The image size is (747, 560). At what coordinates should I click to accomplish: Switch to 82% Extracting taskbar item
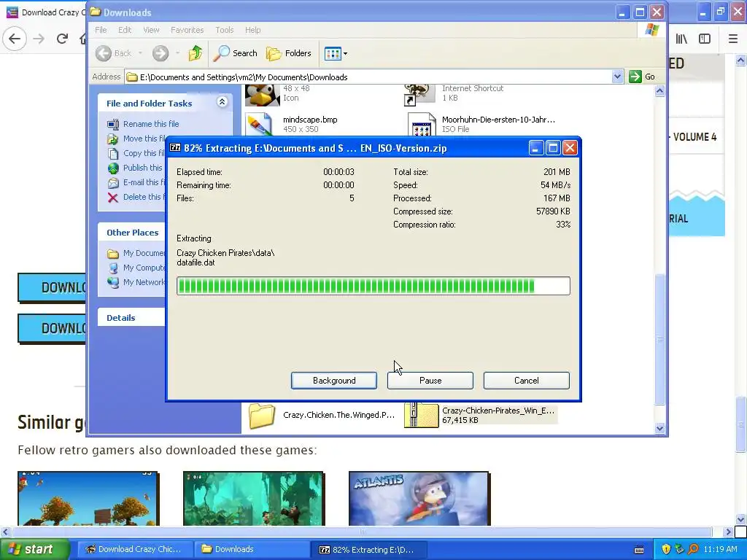pyautogui.click(x=368, y=549)
